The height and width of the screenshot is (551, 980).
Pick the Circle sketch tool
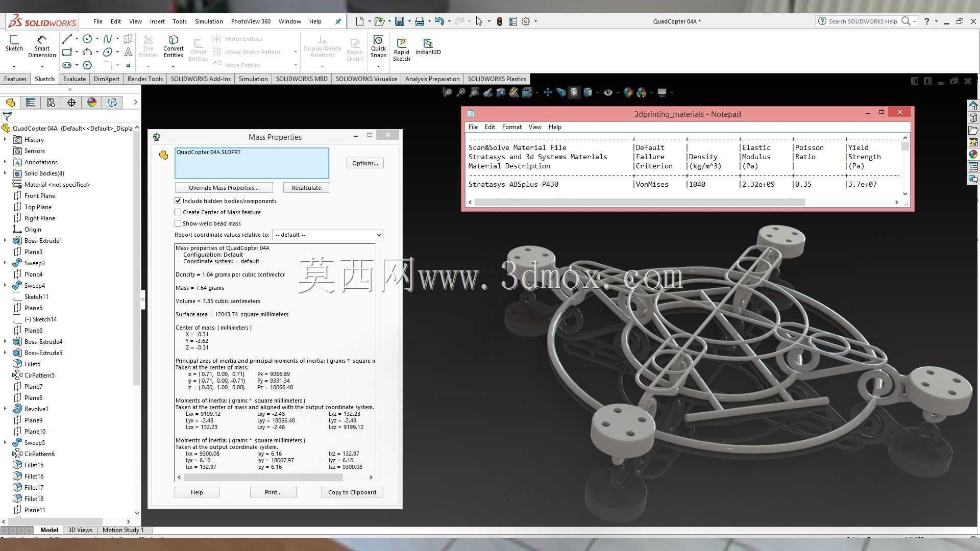tap(87, 39)
